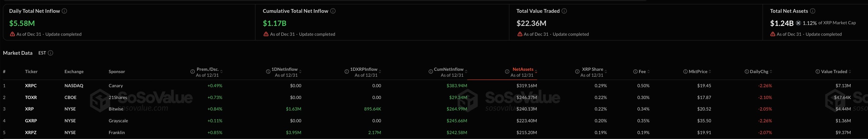Open the TOXR ticker row
868x139 pixels.
click(x=31, y=98)
